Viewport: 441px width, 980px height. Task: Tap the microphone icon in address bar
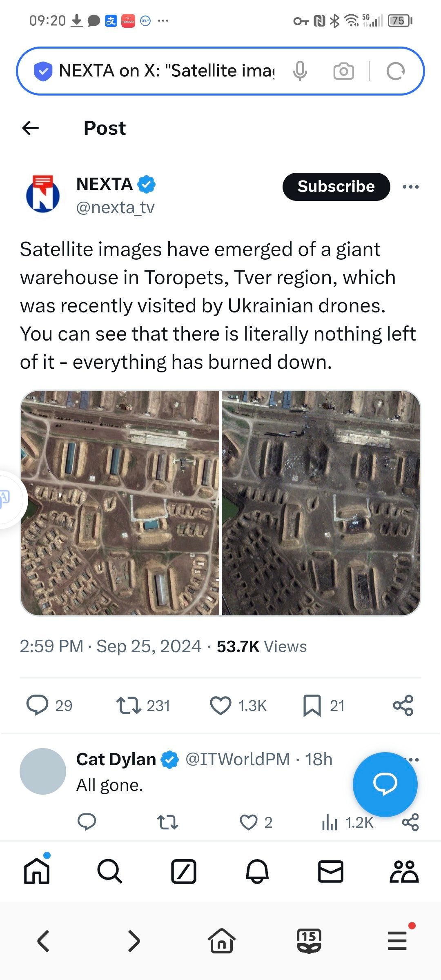(300, 71)
